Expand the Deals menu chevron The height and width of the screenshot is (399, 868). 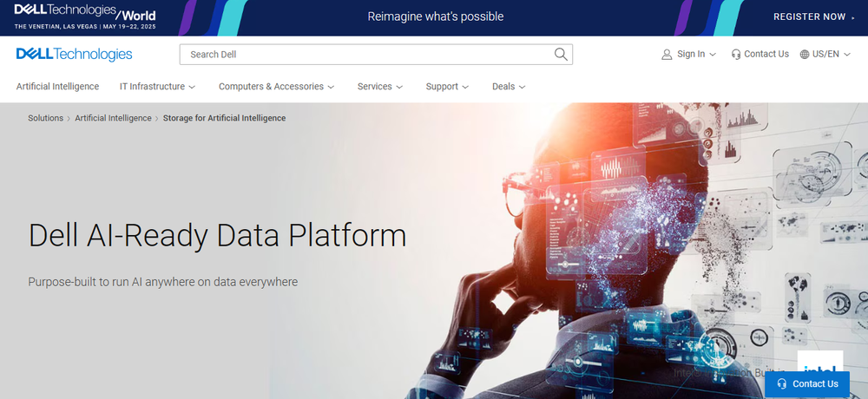click(x=522, y=87)
